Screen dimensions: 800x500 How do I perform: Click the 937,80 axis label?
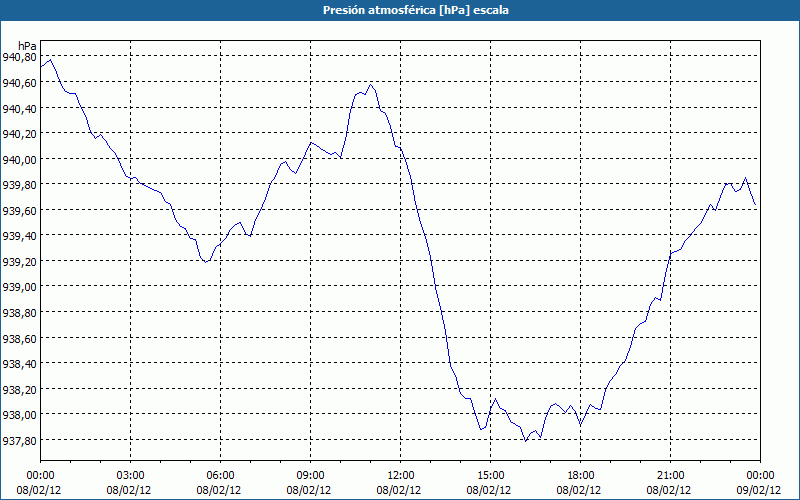point(19,440)
